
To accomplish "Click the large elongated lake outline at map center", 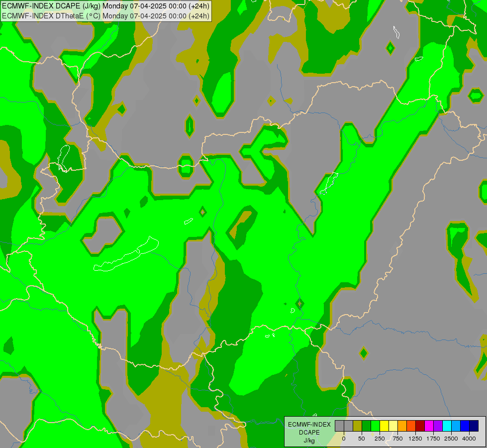I will coord(126,254).
